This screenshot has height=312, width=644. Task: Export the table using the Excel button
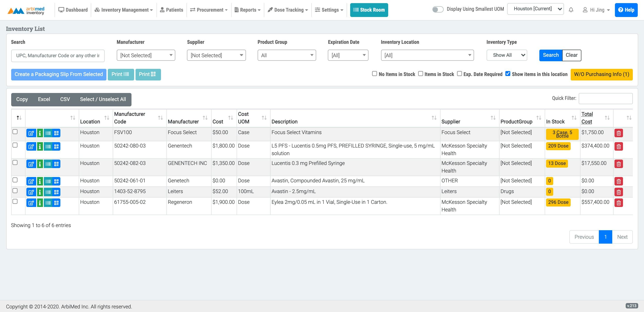(x=44, y=99)
